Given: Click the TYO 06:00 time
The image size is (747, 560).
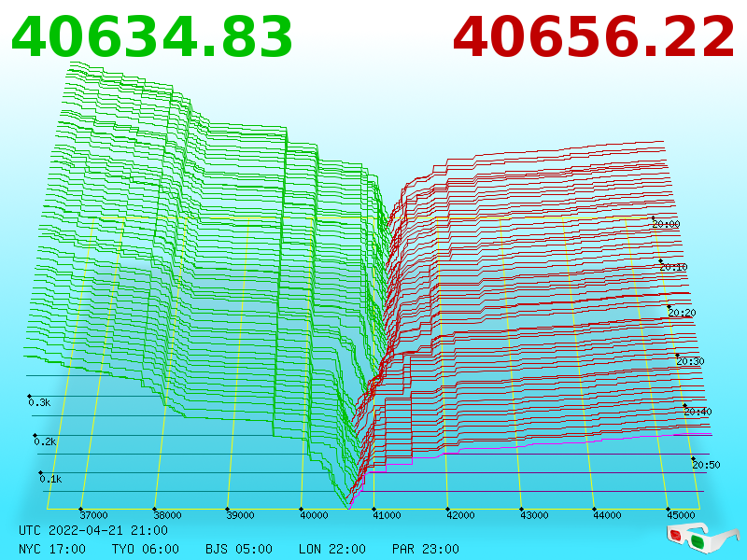Looking at the screenshot, I should click(146, 549).
